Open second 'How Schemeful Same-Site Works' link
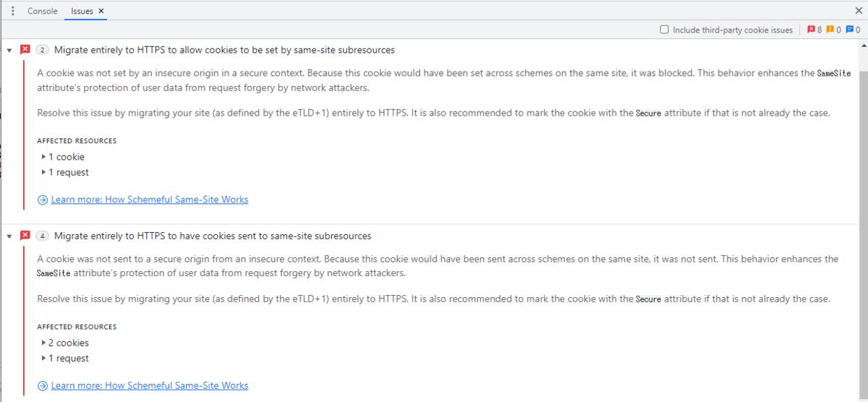This screenshot has width=868, height=402. tap(149, 385)
